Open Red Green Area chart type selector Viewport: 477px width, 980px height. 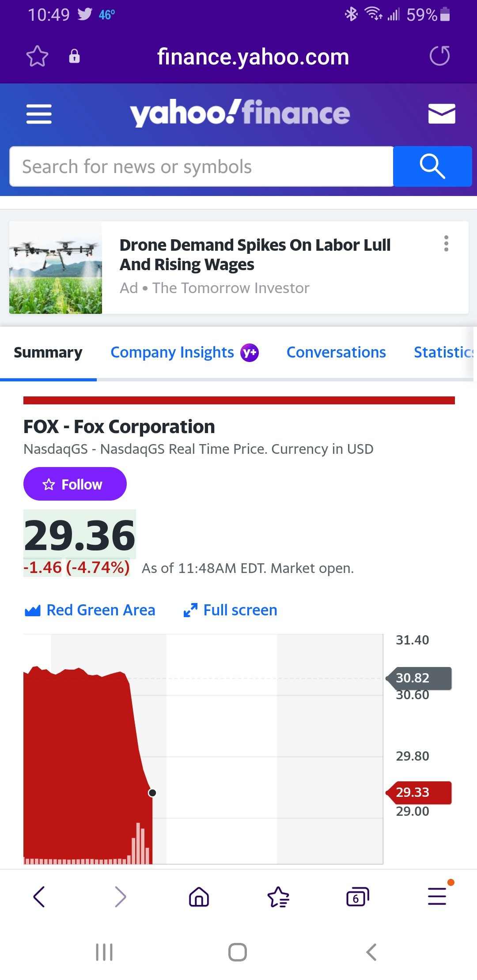tap(90, 610)
